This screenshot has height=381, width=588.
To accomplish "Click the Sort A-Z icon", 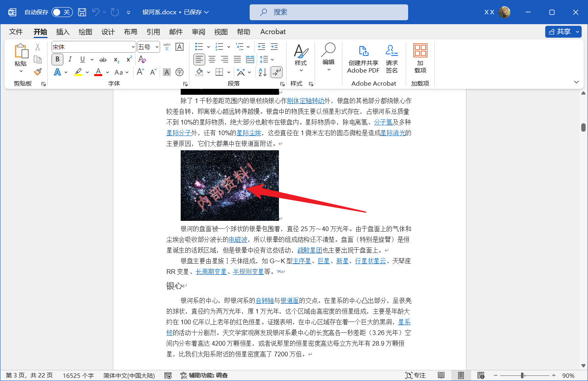I will 262,72.
